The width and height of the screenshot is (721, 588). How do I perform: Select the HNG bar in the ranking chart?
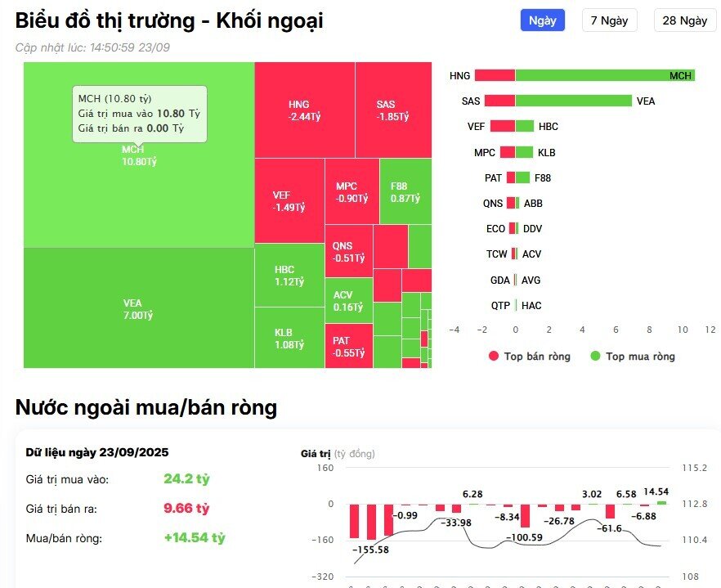(x=494, y=75)
